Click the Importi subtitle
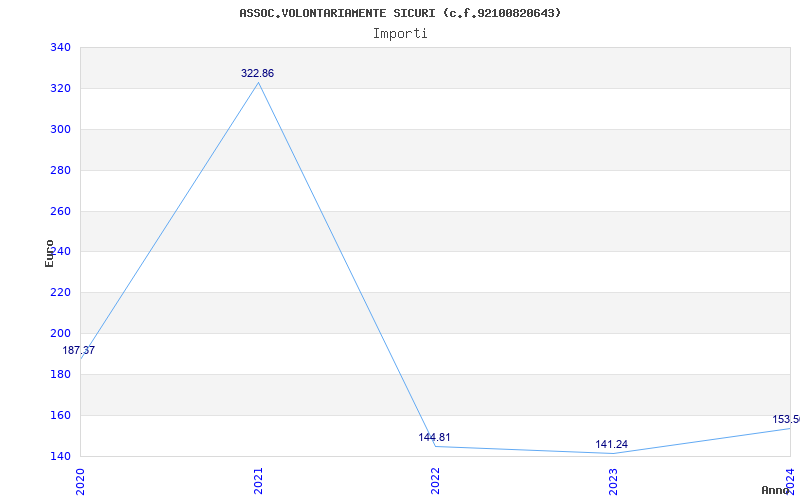The width and height of the screenshot is (800, 500). coord(400,34)
